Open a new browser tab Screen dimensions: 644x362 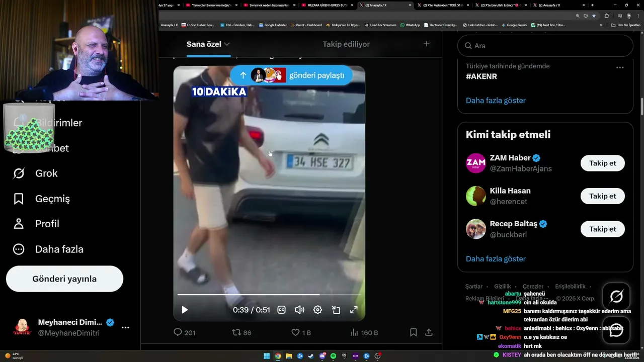point(592,5)
